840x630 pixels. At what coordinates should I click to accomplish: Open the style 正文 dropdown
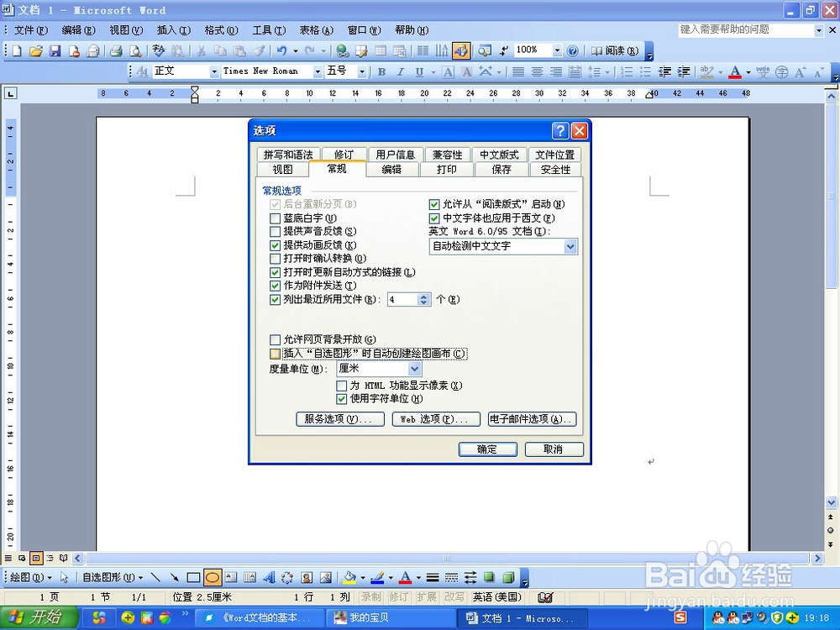214,71
